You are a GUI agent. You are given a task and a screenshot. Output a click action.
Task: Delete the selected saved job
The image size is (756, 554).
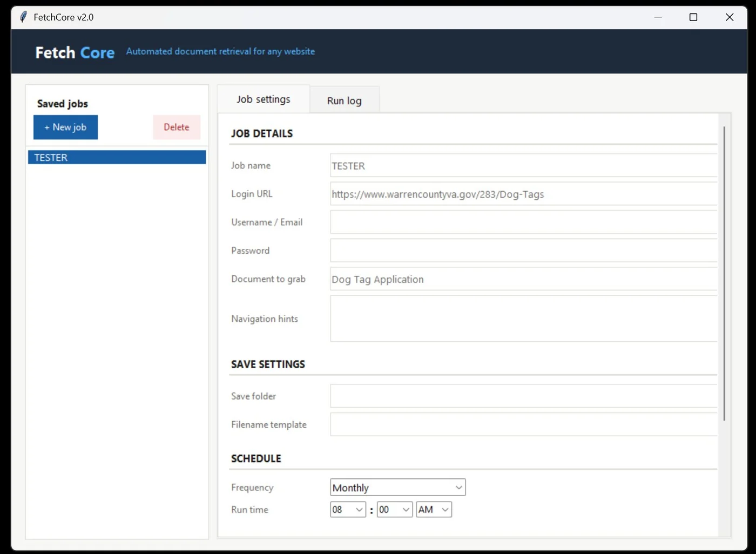coord(177,127)
